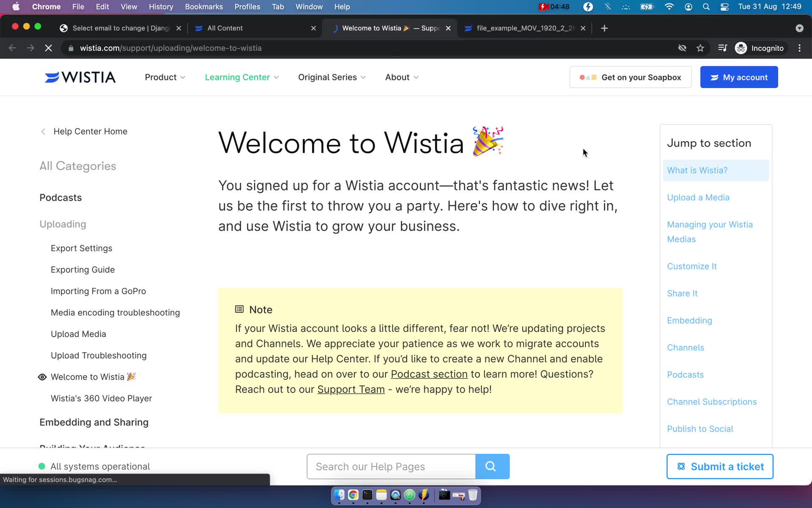Click the tracking-blocked eye icon in the address bar
The height and width of the screenshot is (508, 812).
[682, 48]
